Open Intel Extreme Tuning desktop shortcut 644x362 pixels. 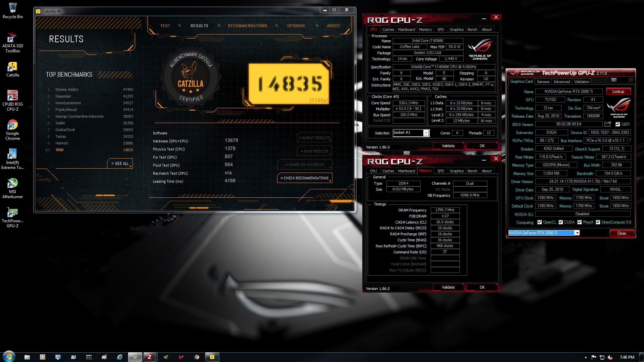(12, 159)
